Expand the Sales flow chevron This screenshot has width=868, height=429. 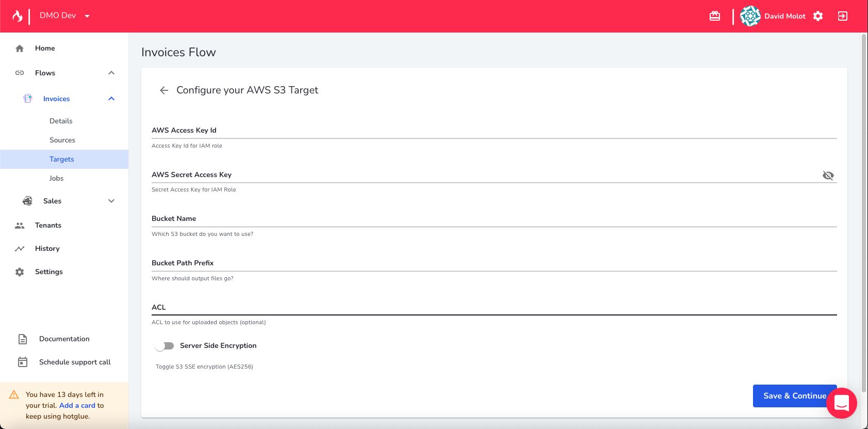coord(111,201)
